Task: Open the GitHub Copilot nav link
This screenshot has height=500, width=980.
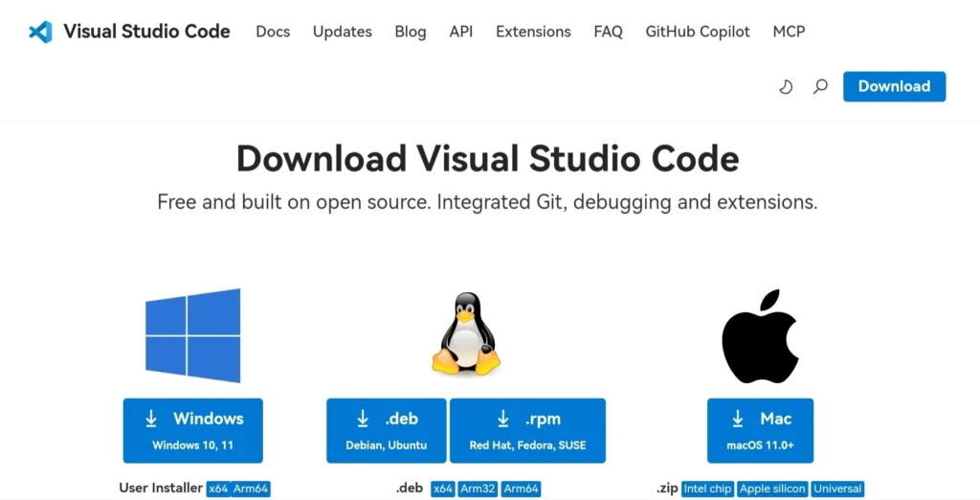Action: (x=698, y=32)
